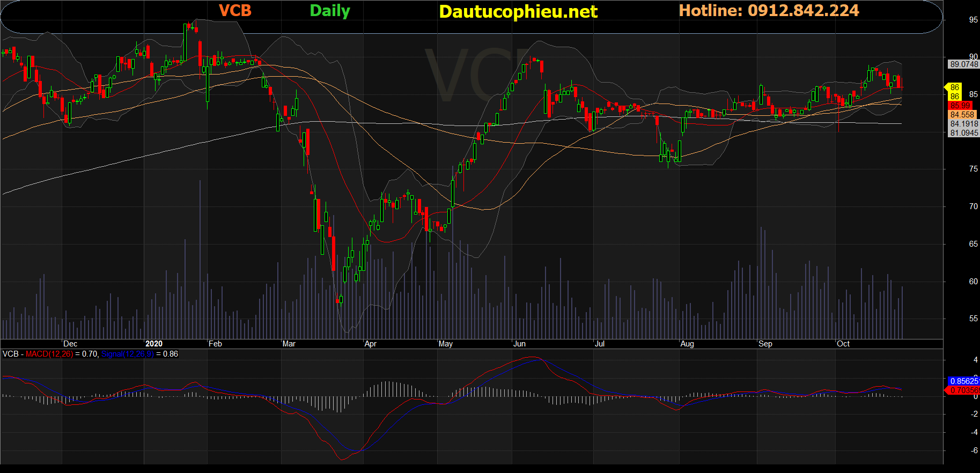Click the 2020 year marker on time axis

(x=153, y=344)
